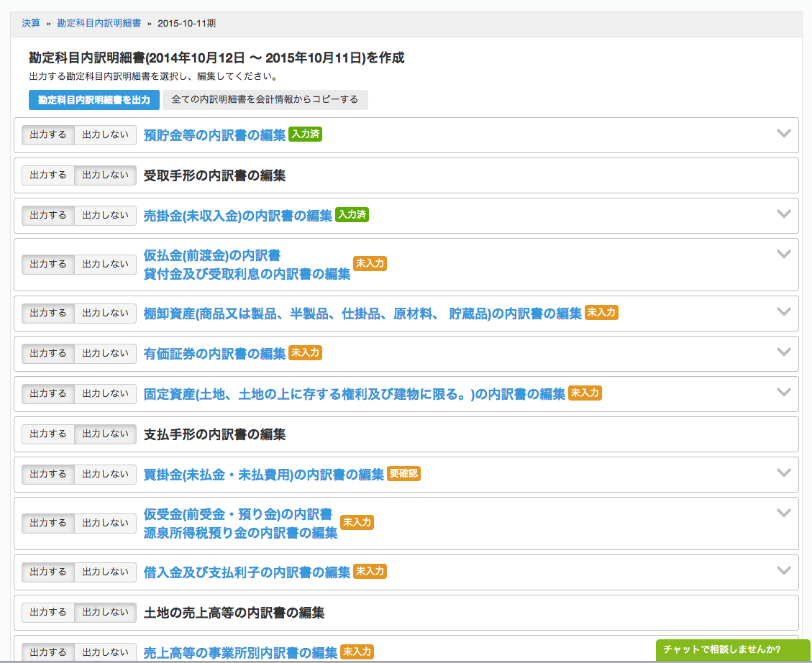Viewport: 812px width, 663px height.
Task: Expand the 棚卸資産 row chevron
Action: click(x=783, y=312)
